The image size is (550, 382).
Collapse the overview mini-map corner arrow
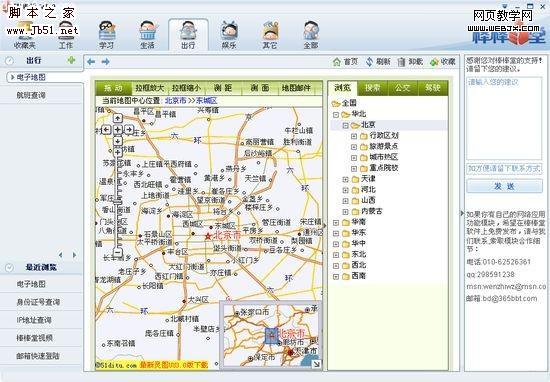click(316, 364)
